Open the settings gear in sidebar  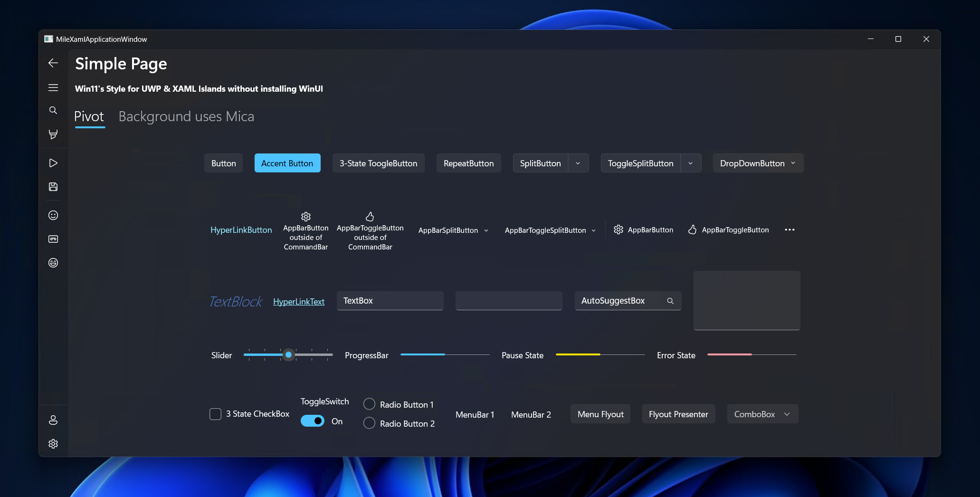53,444
